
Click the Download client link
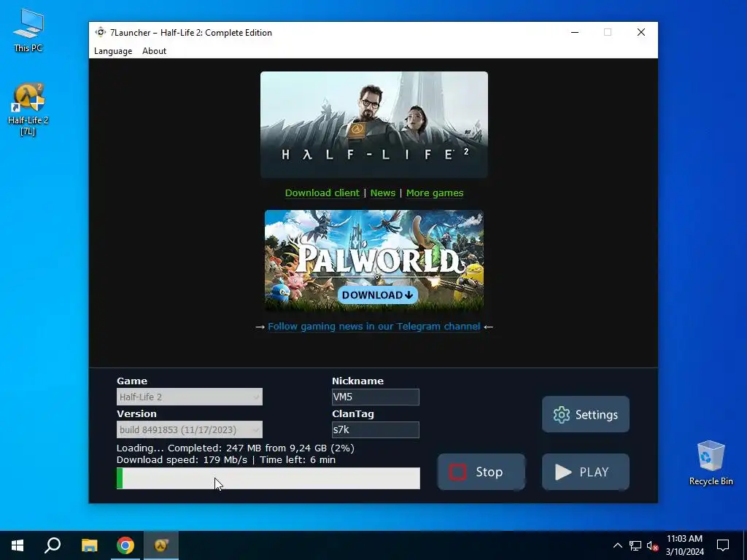tap(322, 192)
